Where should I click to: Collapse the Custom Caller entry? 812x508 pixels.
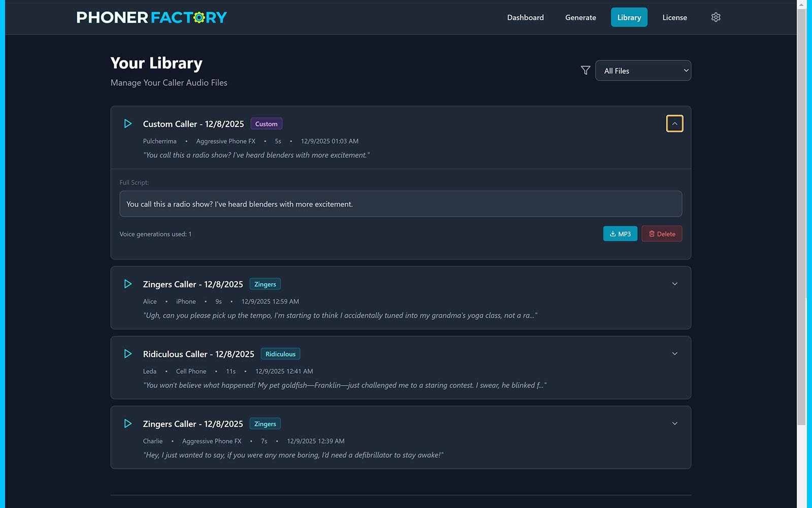coord(674,124)
